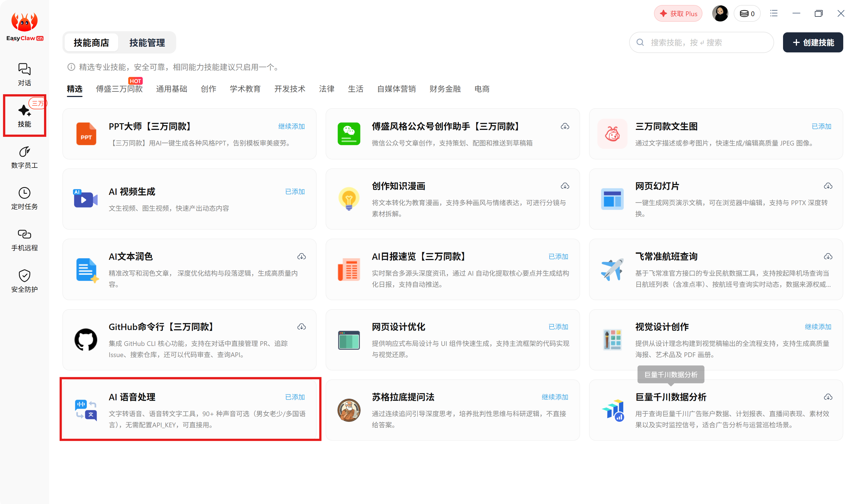Click 已添加 on 网页设计优化 card

tap(558, 327)
